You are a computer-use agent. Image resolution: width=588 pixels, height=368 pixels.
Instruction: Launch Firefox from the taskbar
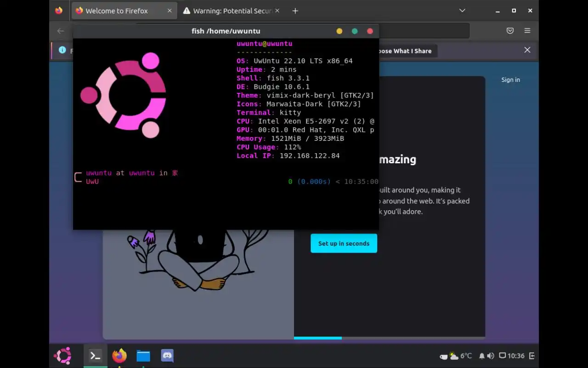click(x=119, y=356)
